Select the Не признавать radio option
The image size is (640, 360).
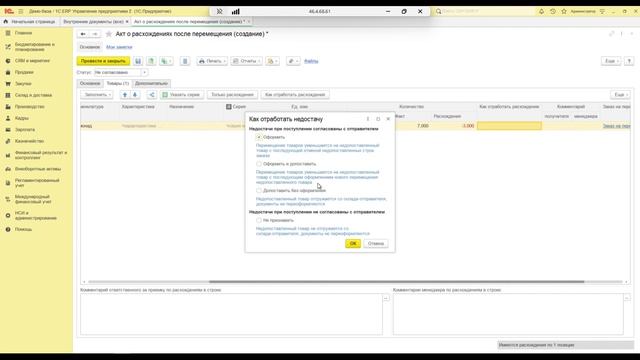pos(259,220)
